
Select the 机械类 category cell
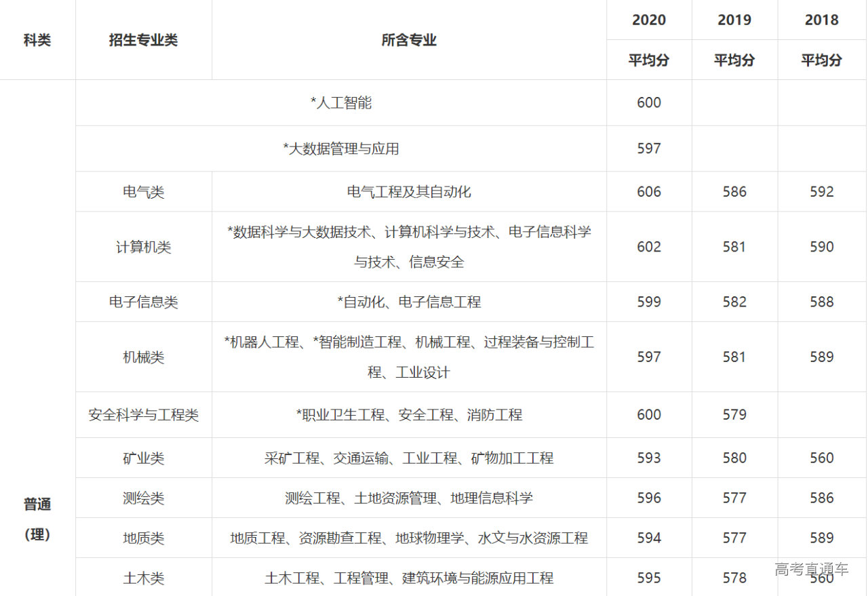click(x=143, y=357)
